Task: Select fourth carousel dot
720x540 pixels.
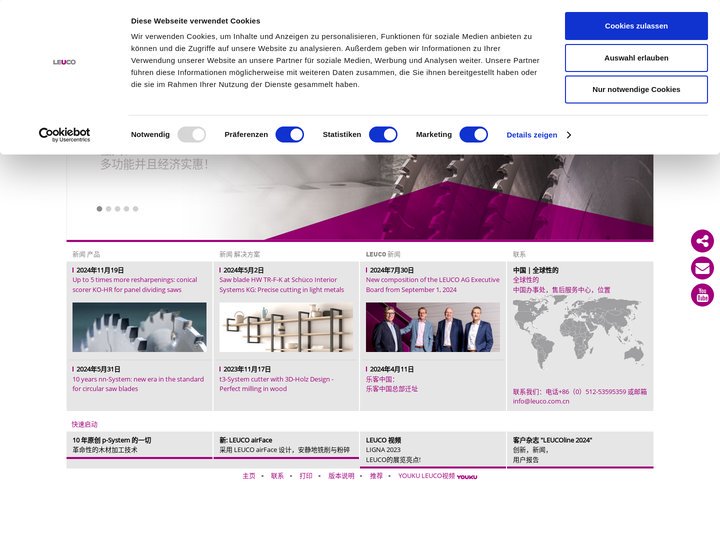Action: [126, 209]
